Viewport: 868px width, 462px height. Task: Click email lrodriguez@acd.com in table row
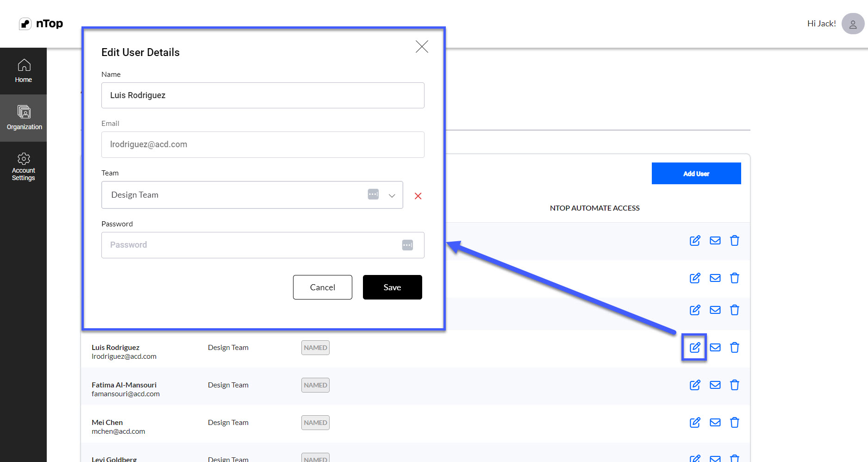[124, 356]
